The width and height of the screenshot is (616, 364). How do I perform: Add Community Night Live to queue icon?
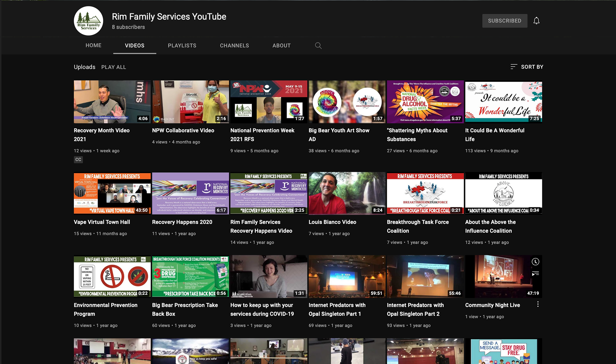coord(535,274)
